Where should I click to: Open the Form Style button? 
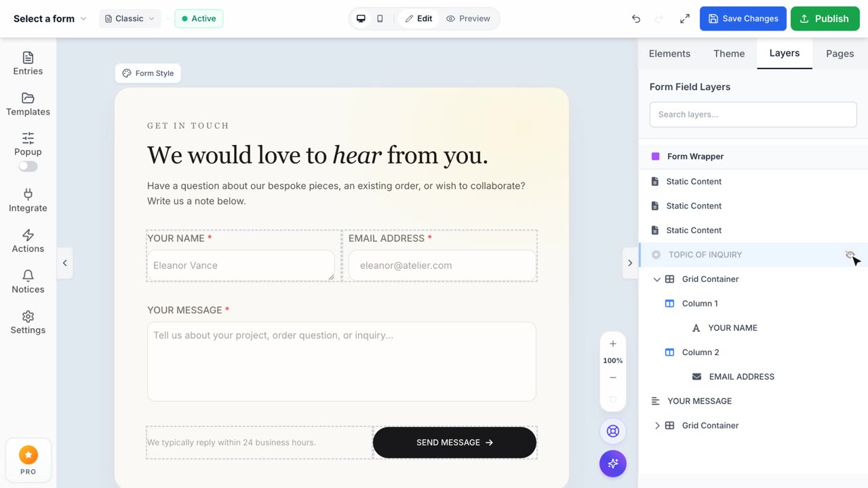pos(148,73)
